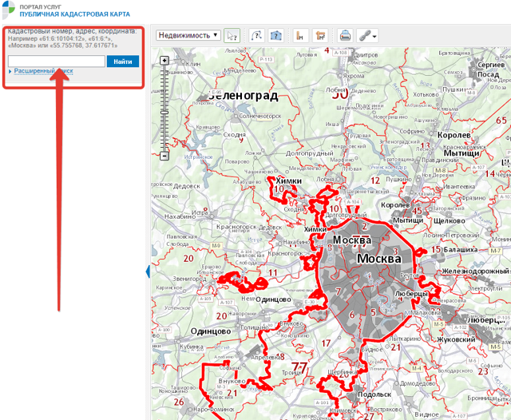Screen dimensions: 511x420
Task: Click the Нахабино label west of Красногорск
Action: tap(180, 216)
